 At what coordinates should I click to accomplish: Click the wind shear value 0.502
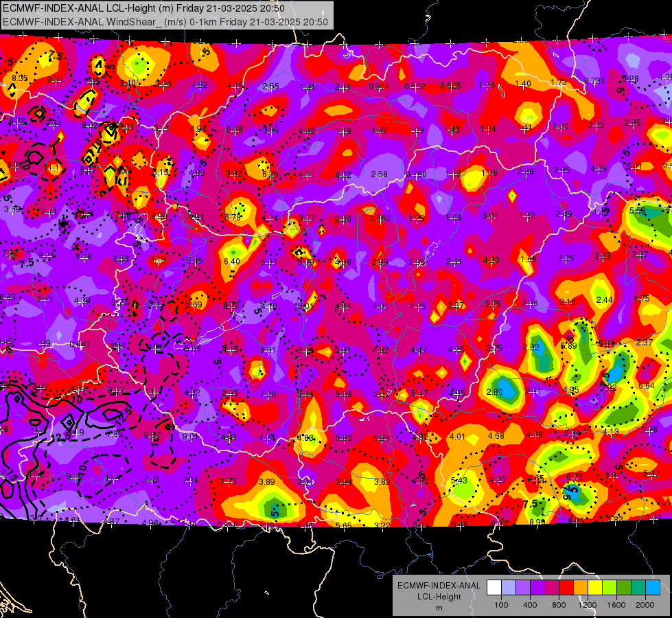415,87
